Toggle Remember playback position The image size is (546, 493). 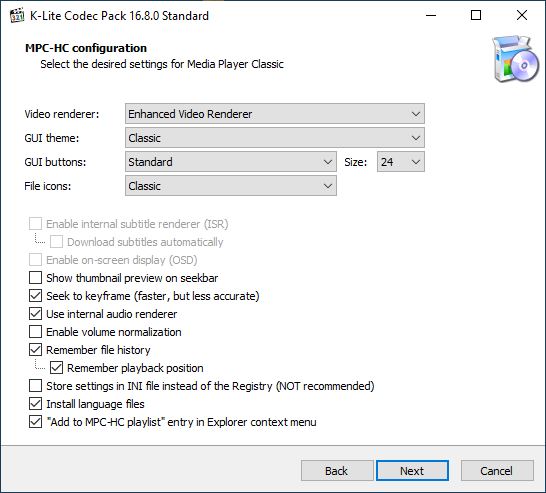coord(56,368)
